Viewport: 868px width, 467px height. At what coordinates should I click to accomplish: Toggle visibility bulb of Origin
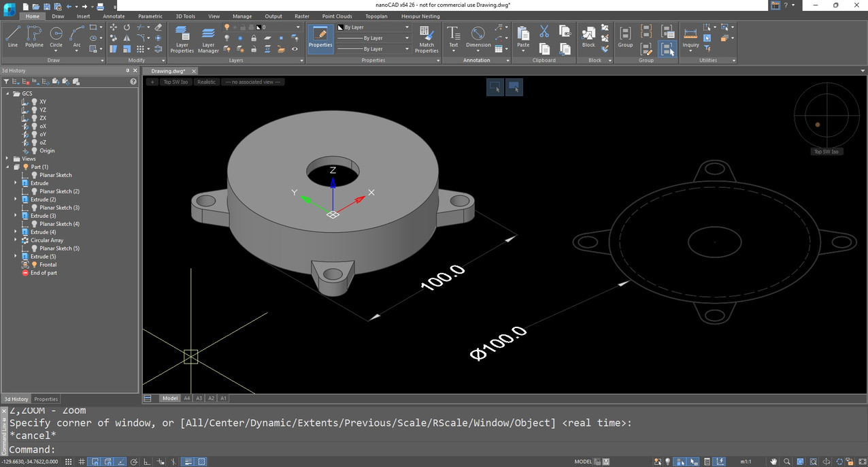click(x=34, y=150)
